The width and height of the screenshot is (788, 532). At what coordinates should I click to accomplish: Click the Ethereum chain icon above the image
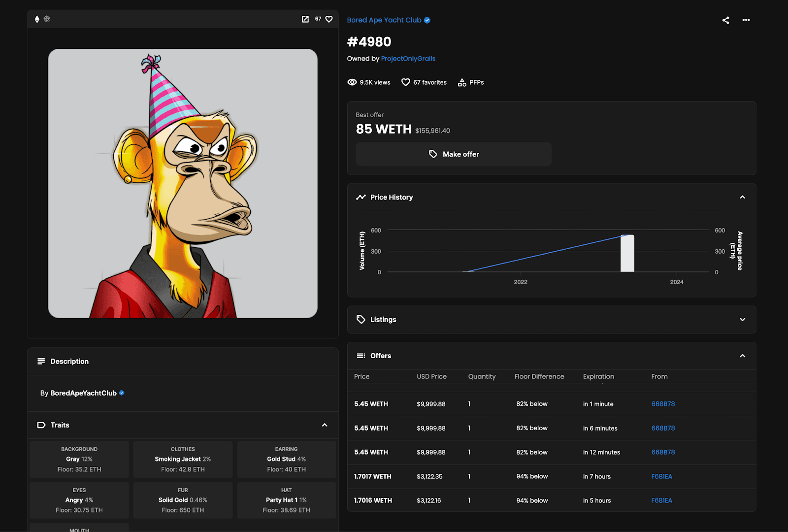tap(37, 19)
